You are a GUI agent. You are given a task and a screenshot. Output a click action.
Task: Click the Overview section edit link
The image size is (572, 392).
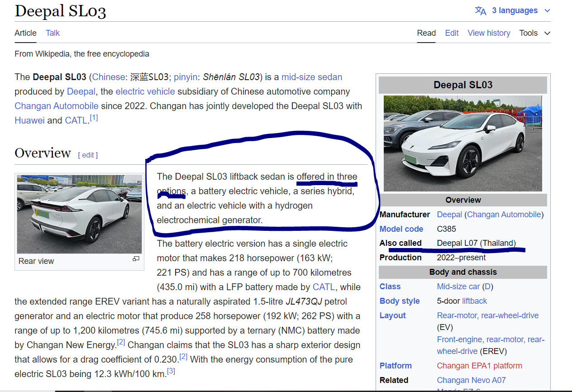click(88, 155)
